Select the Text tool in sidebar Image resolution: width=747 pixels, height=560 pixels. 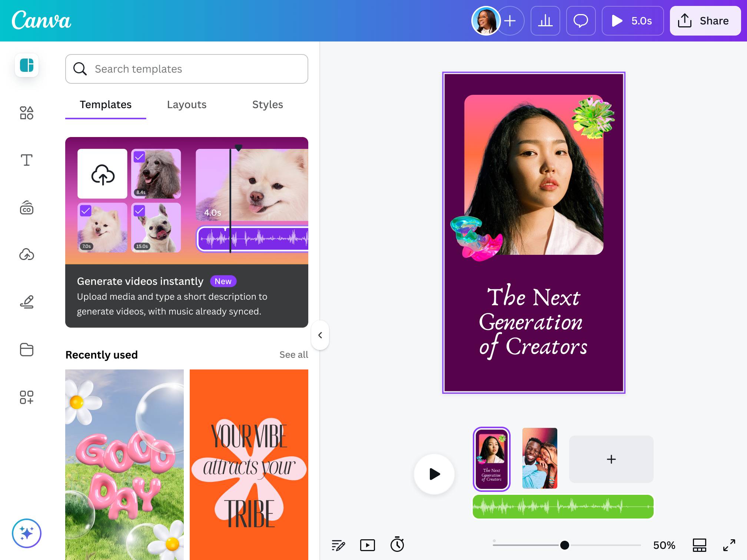click(26, 160)
